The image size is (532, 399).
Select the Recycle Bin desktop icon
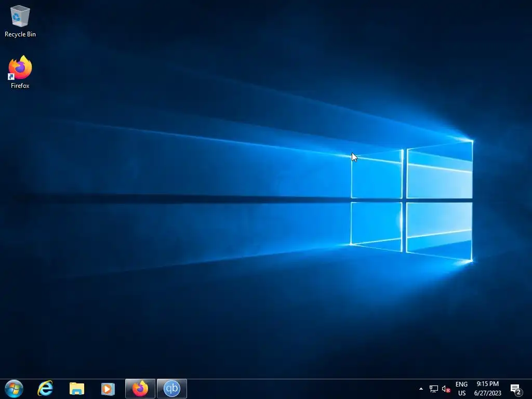point(20,21)
